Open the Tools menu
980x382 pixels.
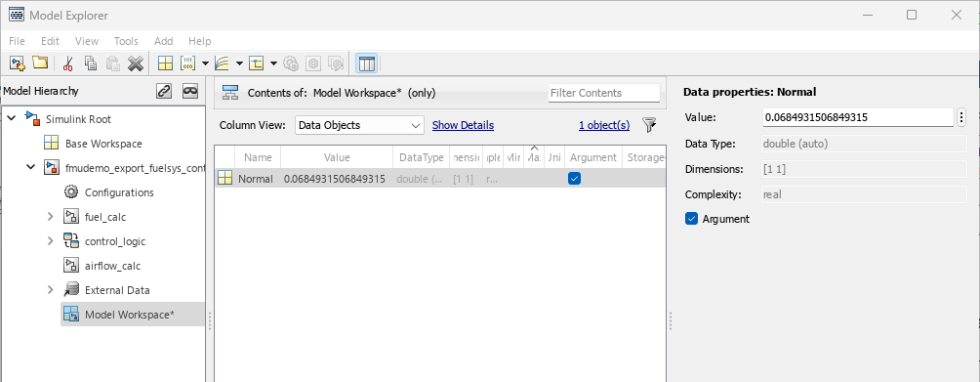click(126, 41)
